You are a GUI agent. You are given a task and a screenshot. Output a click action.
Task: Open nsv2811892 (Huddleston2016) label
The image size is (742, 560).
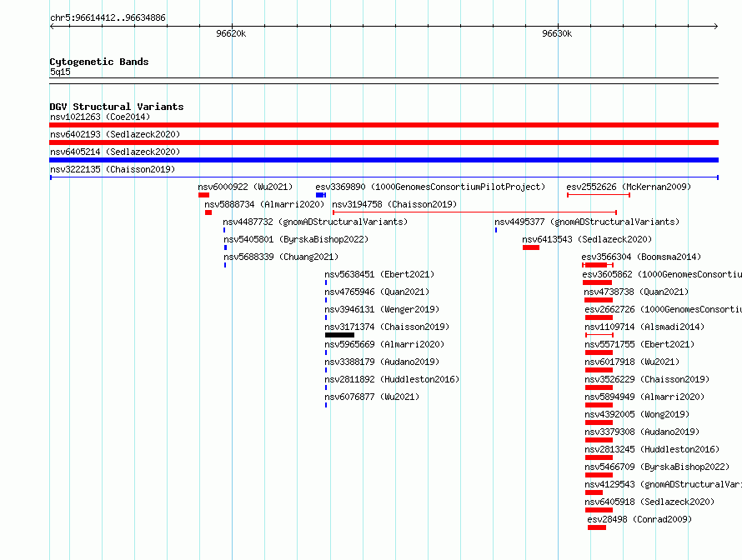[392, 379]
